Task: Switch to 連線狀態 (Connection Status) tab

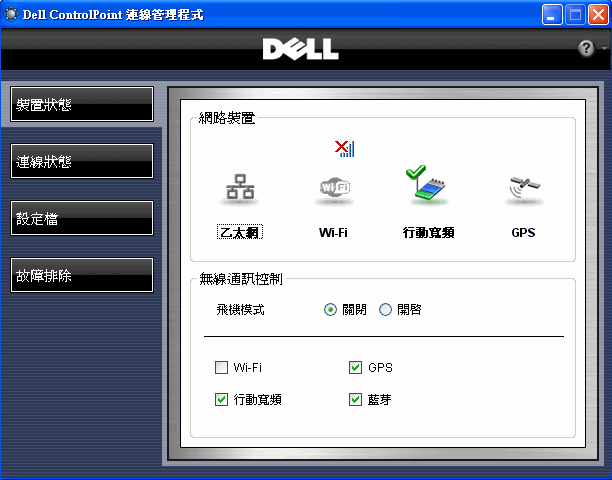Action: point(82,161)
